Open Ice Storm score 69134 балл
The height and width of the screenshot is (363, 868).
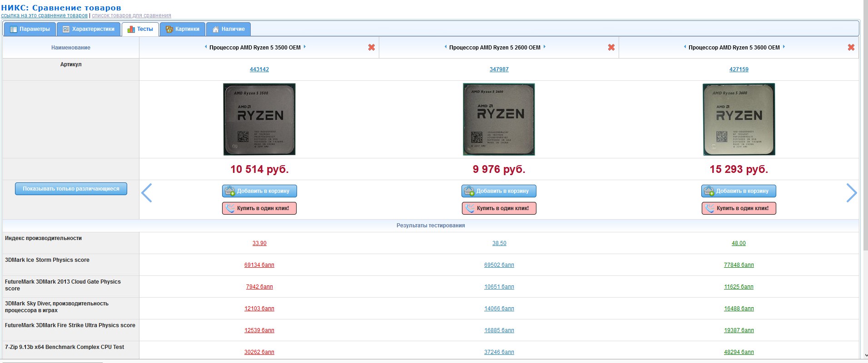click(x=259, y=265)
